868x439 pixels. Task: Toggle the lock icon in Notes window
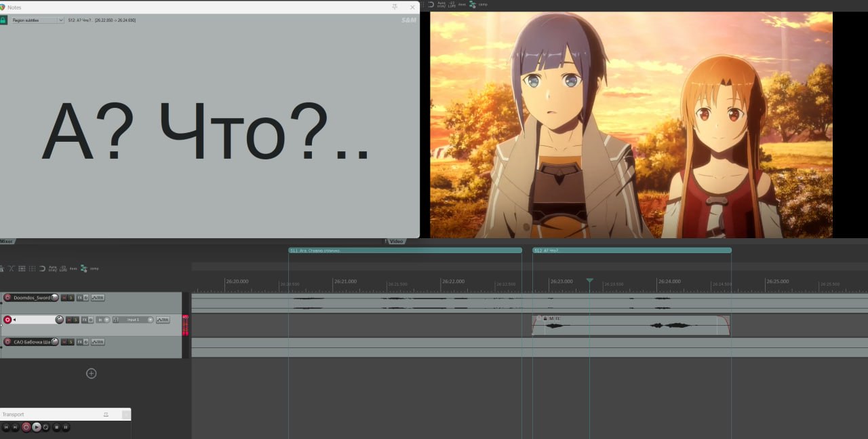point(3,20)
